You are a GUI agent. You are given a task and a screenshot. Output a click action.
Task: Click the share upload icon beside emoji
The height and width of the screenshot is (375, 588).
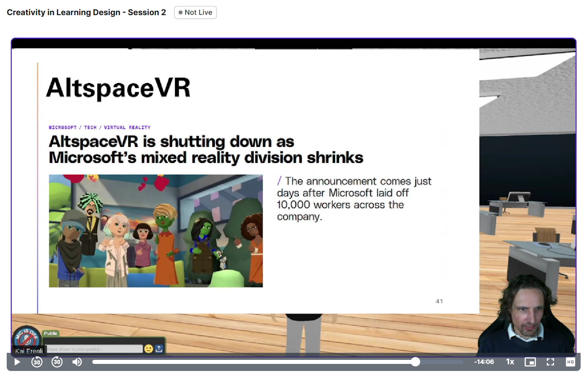click(159, 349)
